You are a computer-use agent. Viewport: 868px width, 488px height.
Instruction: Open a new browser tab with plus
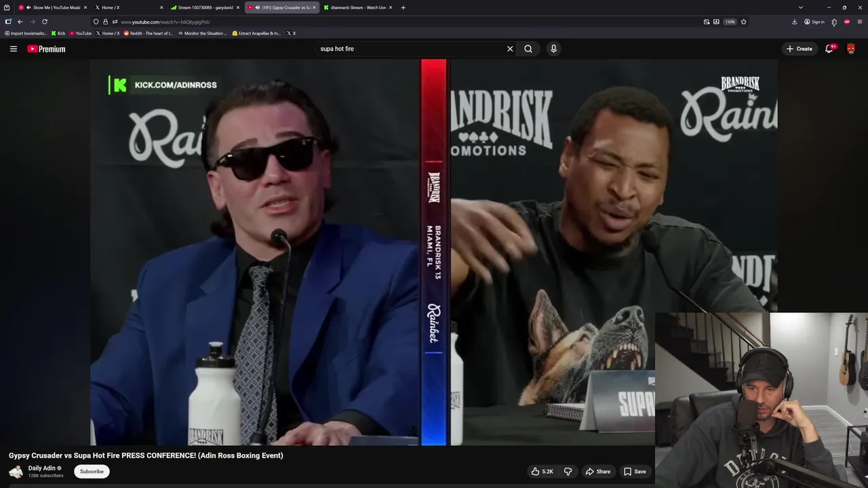(403, 7)
